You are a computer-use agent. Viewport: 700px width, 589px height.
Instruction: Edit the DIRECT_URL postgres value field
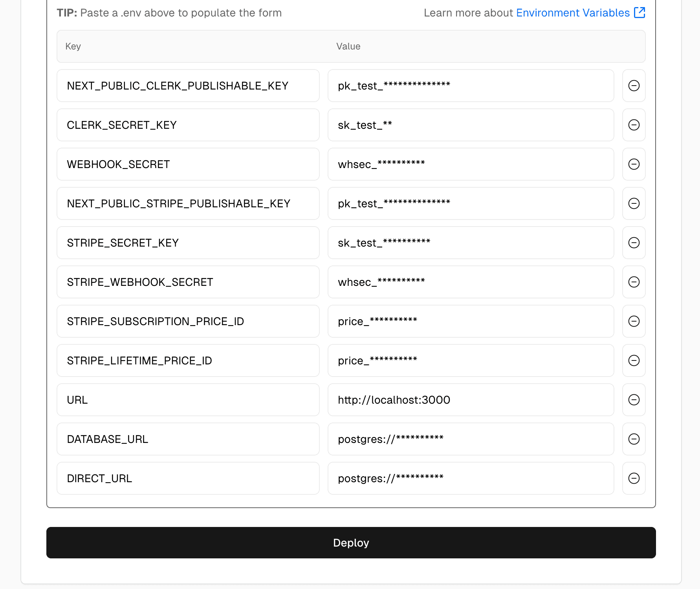click(471, 478)
